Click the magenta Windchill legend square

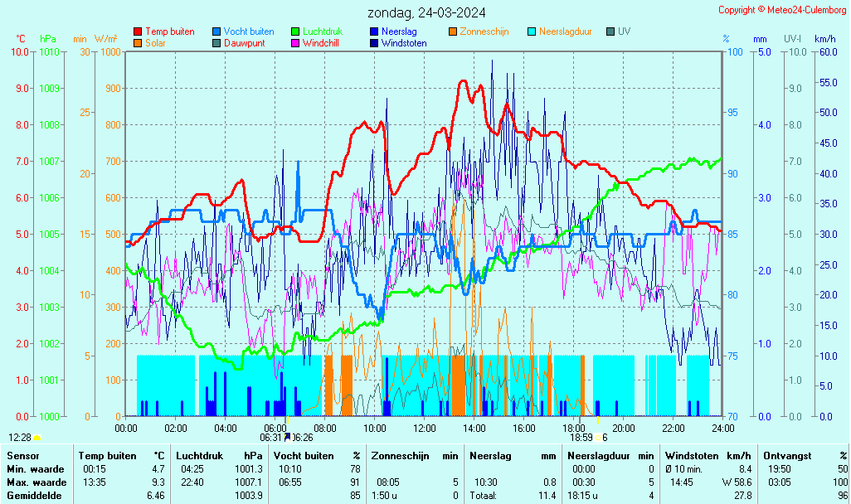(295, 43)
